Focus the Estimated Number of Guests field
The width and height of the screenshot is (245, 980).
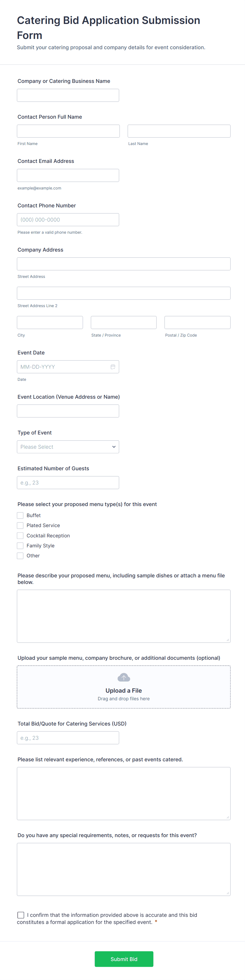[x=68, y=483]
